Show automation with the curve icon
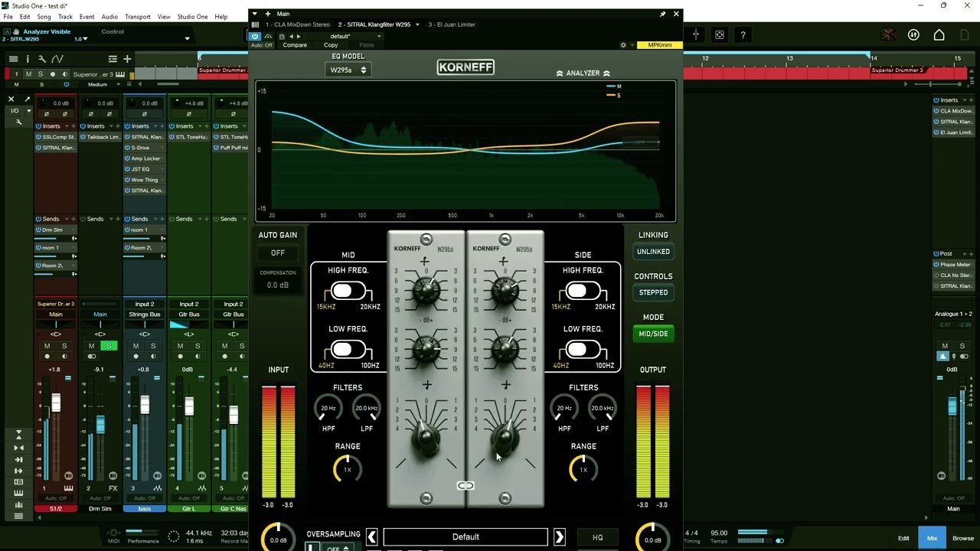980x551 pixels. (57, 59)
